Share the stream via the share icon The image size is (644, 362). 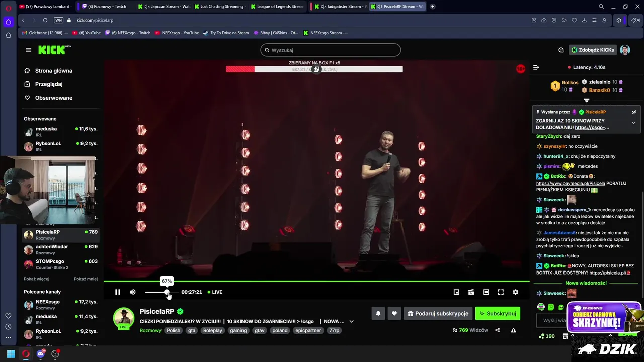click(x=498, y=330)
